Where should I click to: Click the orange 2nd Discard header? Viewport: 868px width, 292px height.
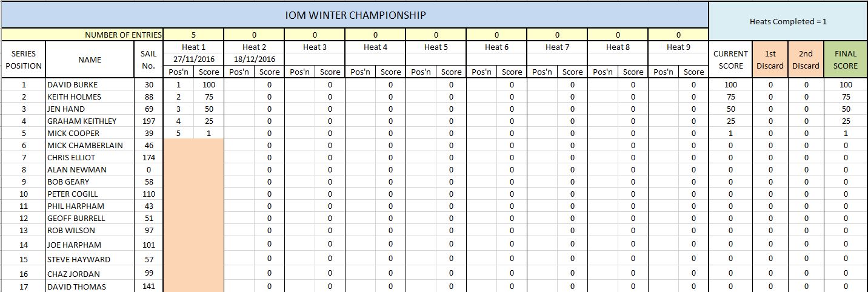pyautogui.click(x=806, y=59)
